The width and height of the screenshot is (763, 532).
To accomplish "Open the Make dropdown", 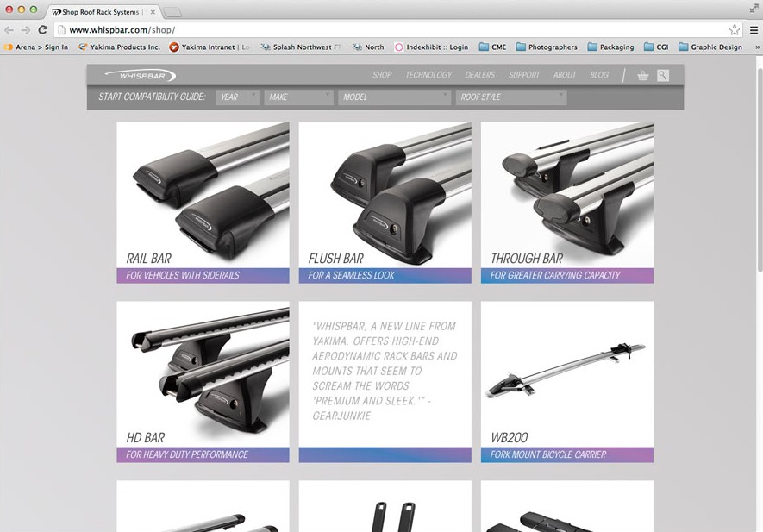I will (298, 97).
